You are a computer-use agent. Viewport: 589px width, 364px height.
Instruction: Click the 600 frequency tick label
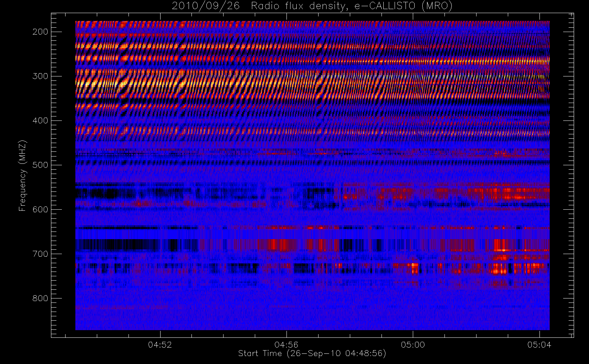(x=40, y=209)
